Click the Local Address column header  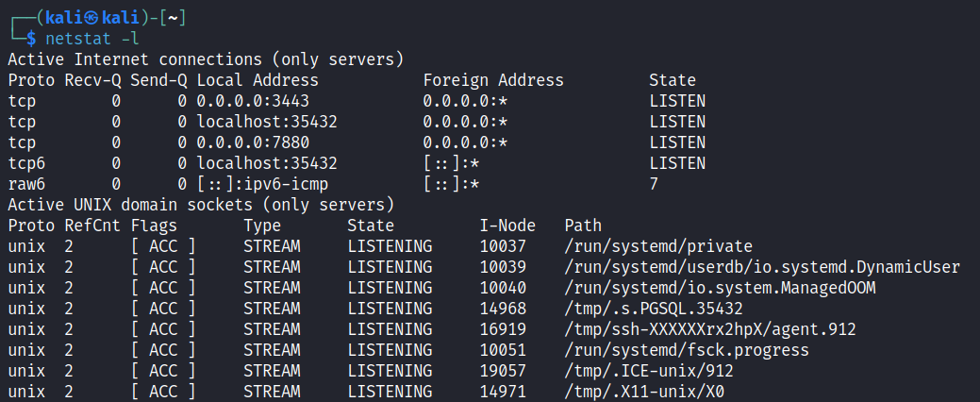click(257, 80)
